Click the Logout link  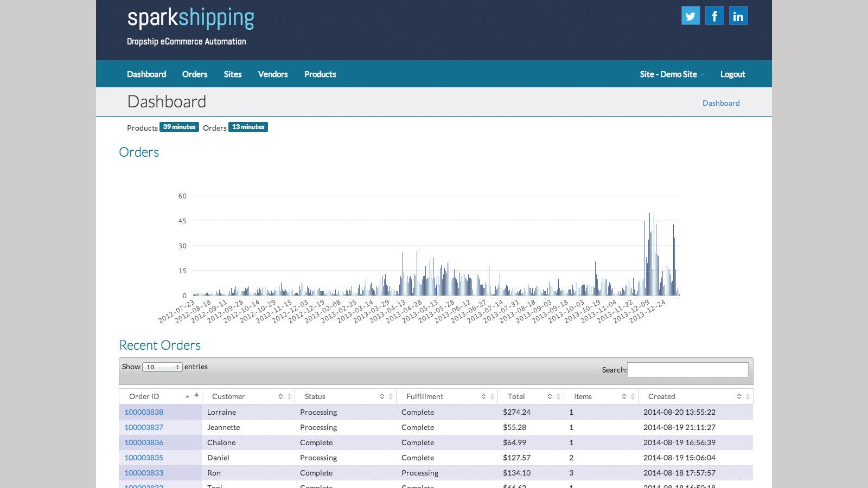click(732, 74)
